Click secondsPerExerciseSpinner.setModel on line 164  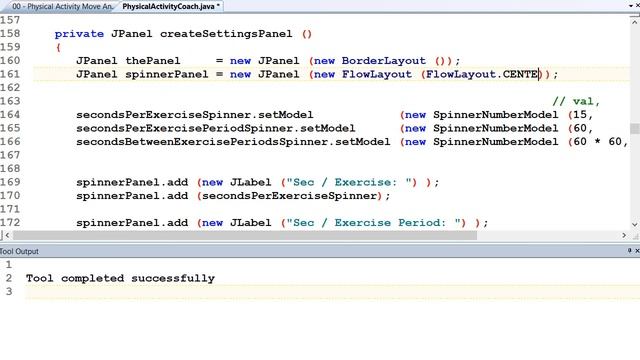(x=195, y=115)
